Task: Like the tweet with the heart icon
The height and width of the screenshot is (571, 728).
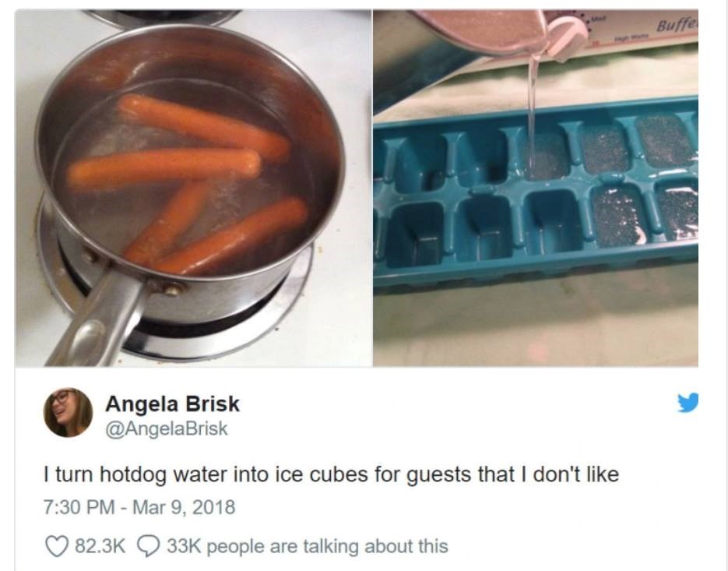Action: click(x=57, y=546)
